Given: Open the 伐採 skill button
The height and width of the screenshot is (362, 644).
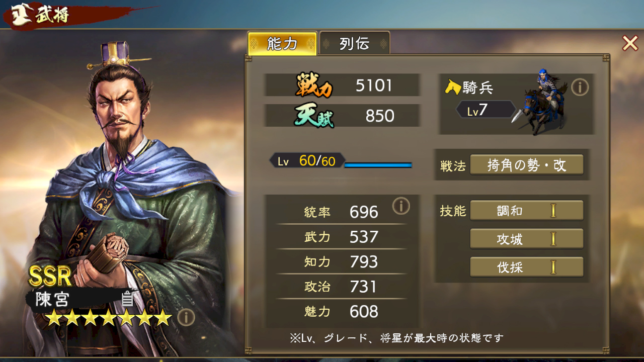Looking at the screenshot, I should 527,267.
